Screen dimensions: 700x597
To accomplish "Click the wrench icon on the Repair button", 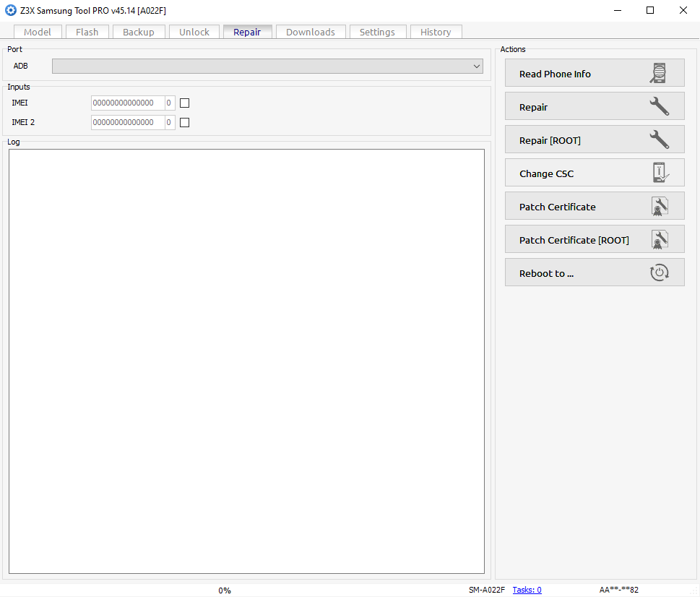I will pos(659,107).
